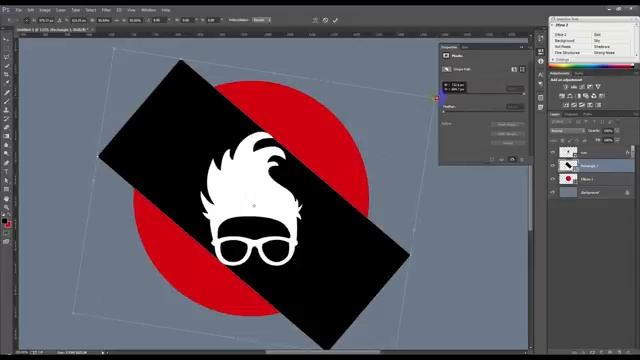Select the Rectangle shape tool
The height and width of the screenshot is (360, 640).
pyautogui.click(x=6, y=190)
